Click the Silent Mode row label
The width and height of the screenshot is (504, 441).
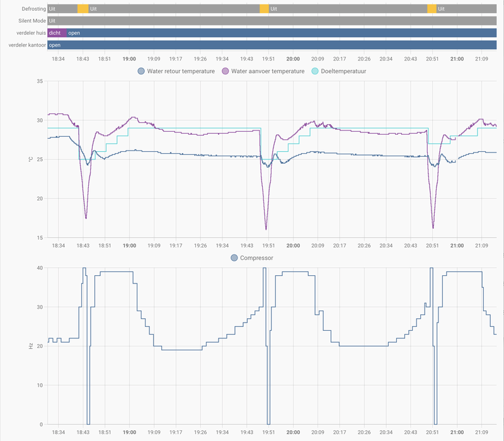click(x=32, y=21)
